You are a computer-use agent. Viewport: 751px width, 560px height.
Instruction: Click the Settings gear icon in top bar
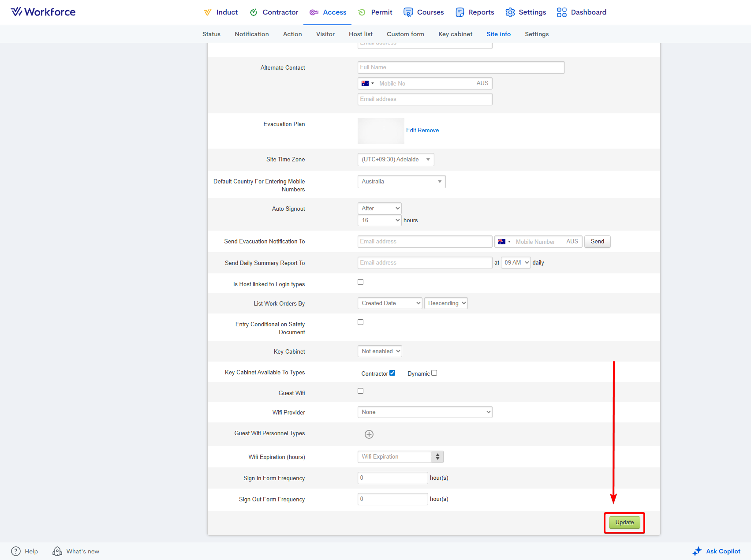click(510, 12)
